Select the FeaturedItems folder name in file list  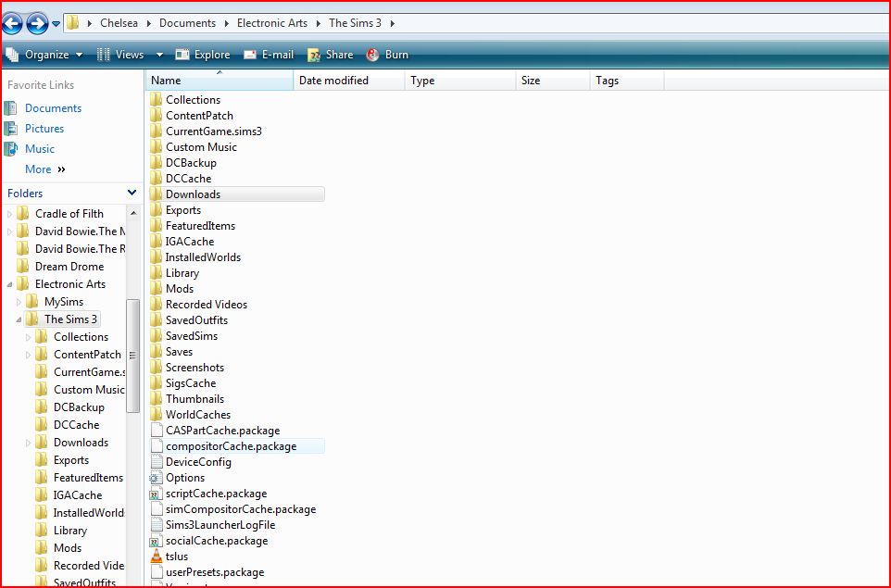(x=201, y=226)
